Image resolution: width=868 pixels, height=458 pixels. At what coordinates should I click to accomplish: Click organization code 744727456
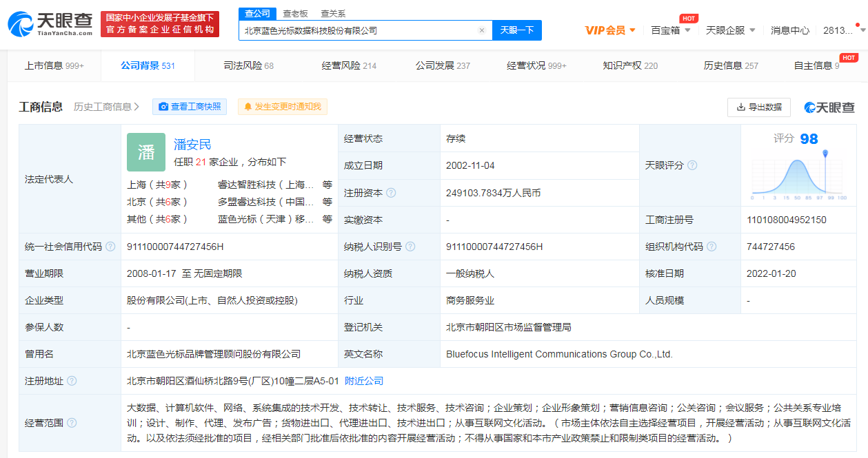click(770, 247)
